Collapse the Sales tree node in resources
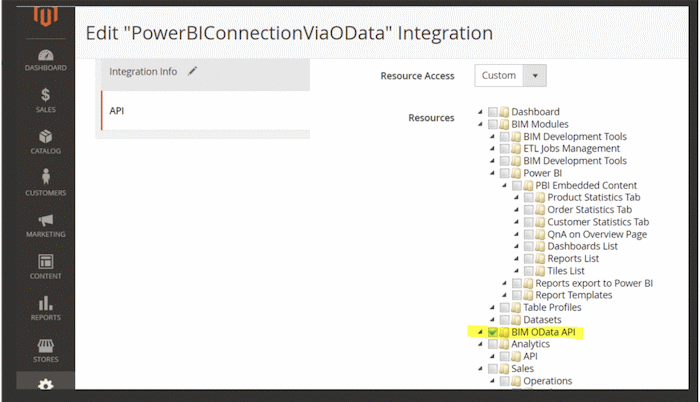 [480, 368]
